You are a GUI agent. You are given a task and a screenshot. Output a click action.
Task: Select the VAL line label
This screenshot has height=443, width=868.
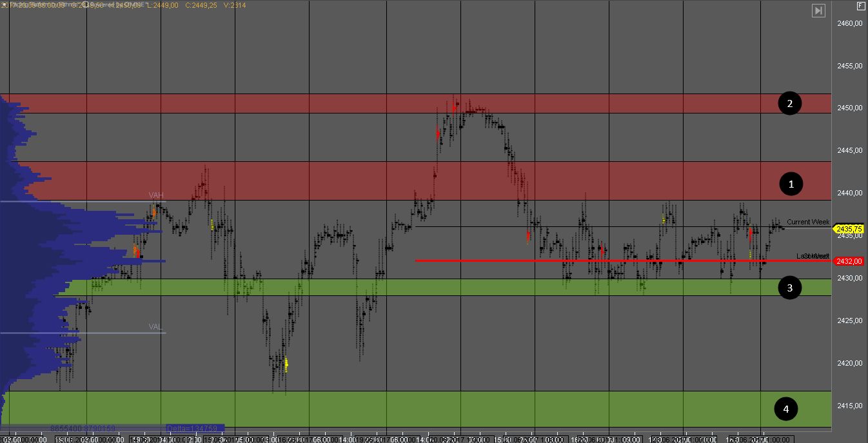(x=155, y=327)
